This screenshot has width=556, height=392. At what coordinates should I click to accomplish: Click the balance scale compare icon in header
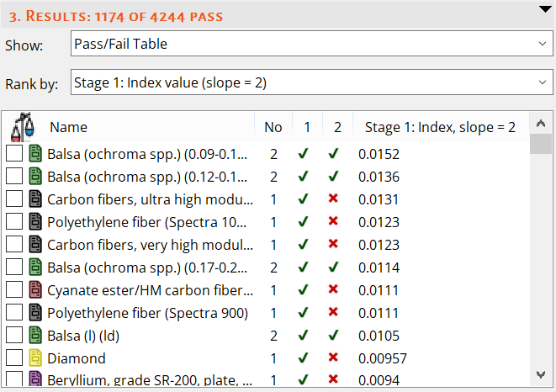point(23,127)
